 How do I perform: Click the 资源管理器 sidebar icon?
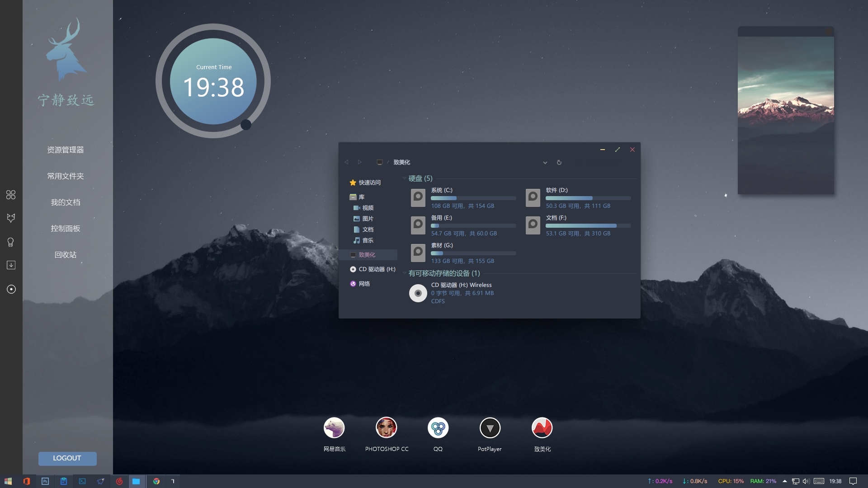(66, 150)
